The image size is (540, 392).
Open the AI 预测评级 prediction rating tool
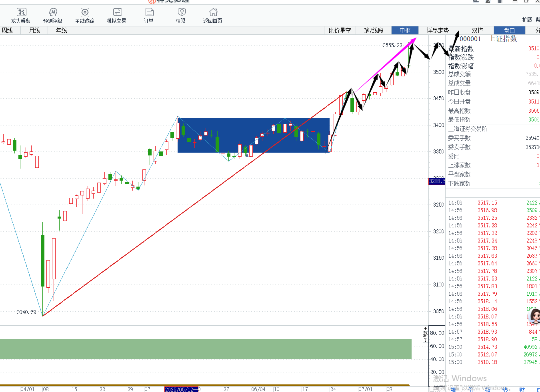coord(53,16)
